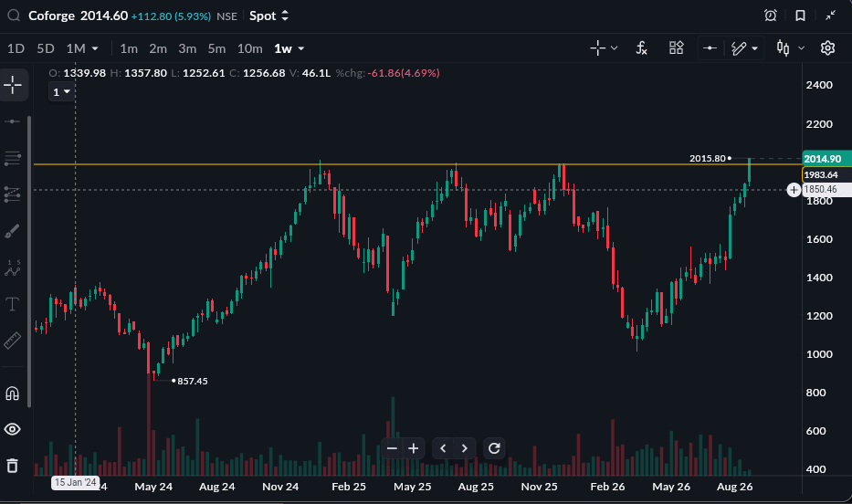Set a price alert with the alarm icon
This screenshot has height=504, width=852.
coord(770,16)
